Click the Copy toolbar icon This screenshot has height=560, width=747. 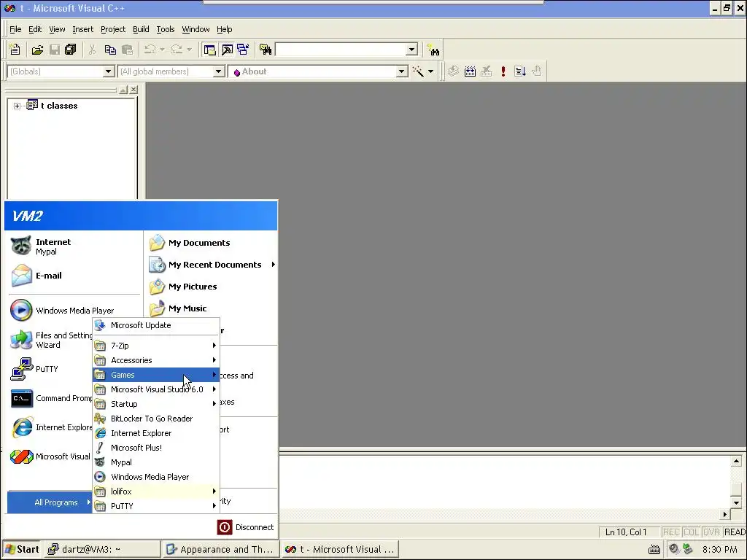[x=110, y=50]
